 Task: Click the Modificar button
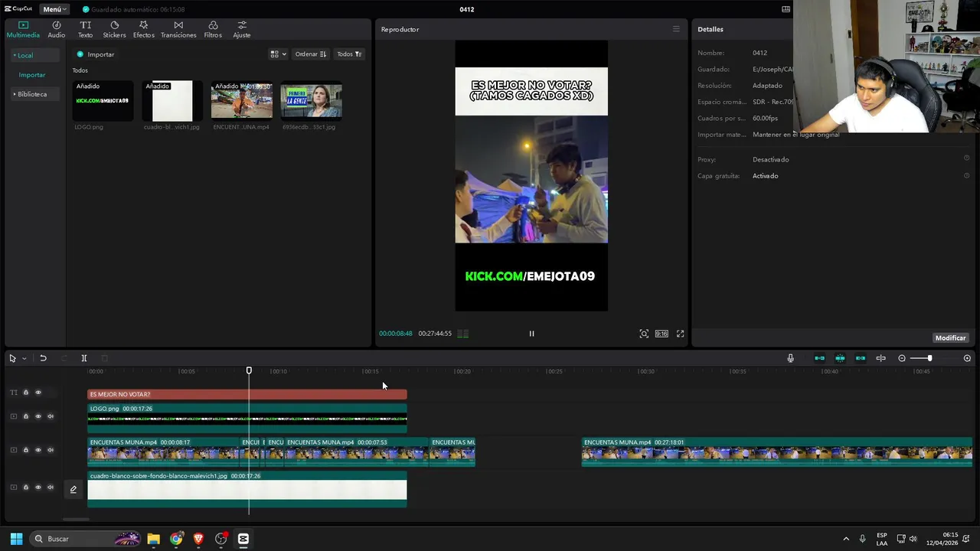pyautogui.click(x=950, y=337)
